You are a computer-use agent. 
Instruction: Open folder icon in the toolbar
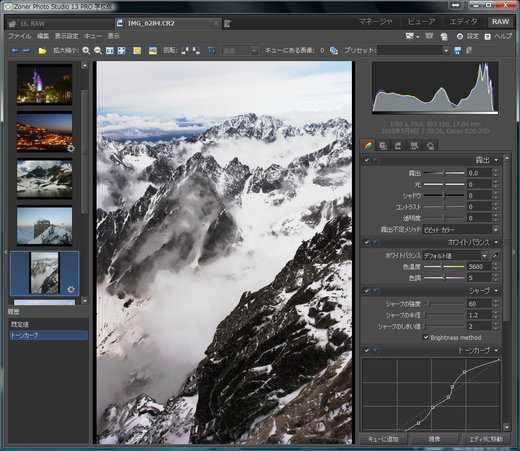pyautogui.click(x=42, y=51)
